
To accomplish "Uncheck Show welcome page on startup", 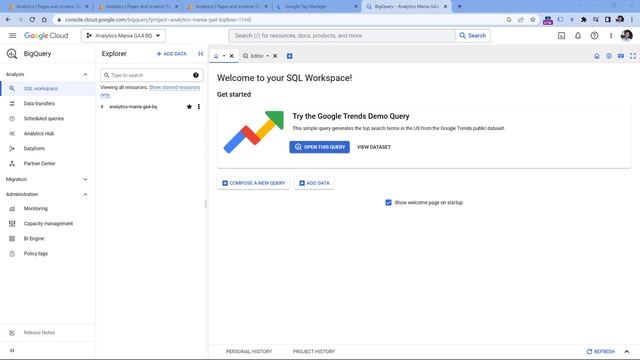I will (x=389, y=202).
